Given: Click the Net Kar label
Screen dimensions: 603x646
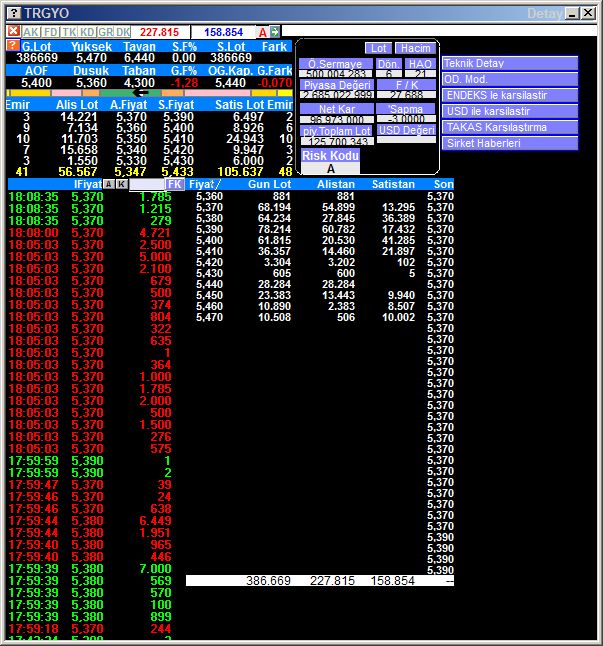Looking at the screenshot, I should tap(337, 109).
